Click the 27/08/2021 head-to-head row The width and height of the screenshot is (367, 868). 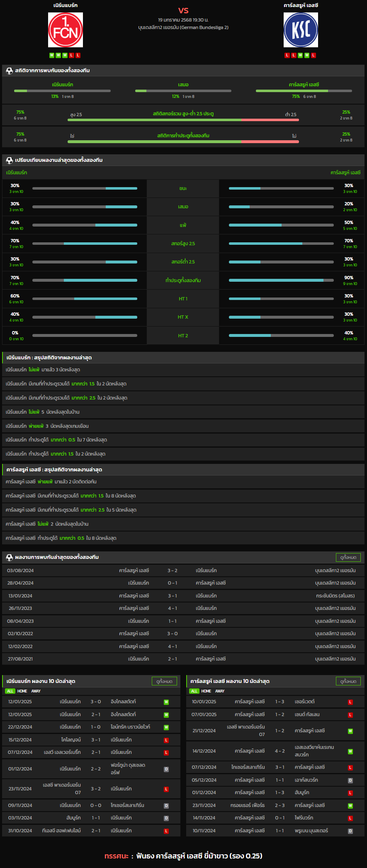click(x=183, y=659)
